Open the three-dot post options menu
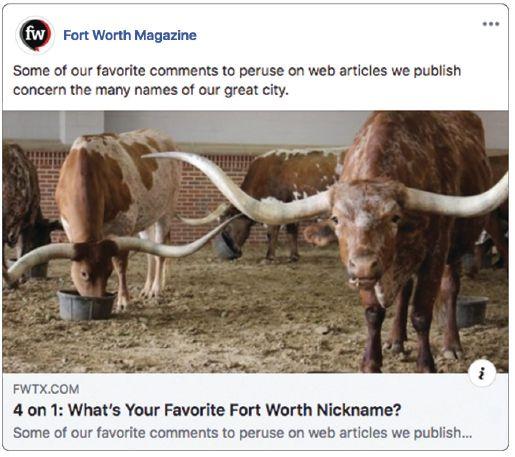The width and height of the screenshot is (515, 457). pos(491,24)
